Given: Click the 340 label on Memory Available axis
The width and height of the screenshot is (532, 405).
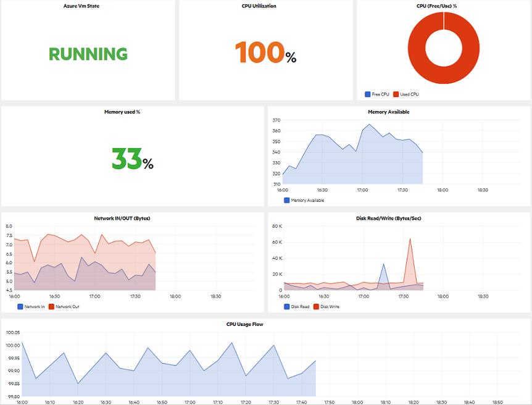Looking at the screenshot, I should point(276,152).
